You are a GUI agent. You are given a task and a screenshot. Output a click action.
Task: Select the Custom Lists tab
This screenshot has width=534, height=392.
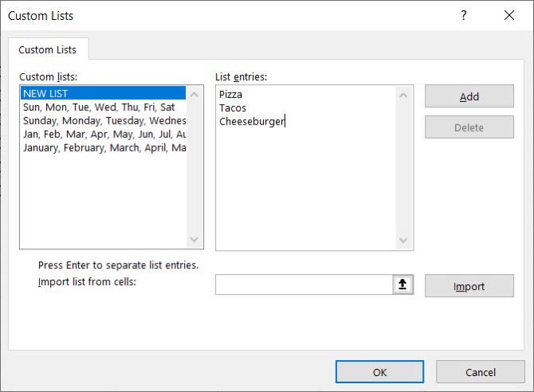(x=48, y=49)
